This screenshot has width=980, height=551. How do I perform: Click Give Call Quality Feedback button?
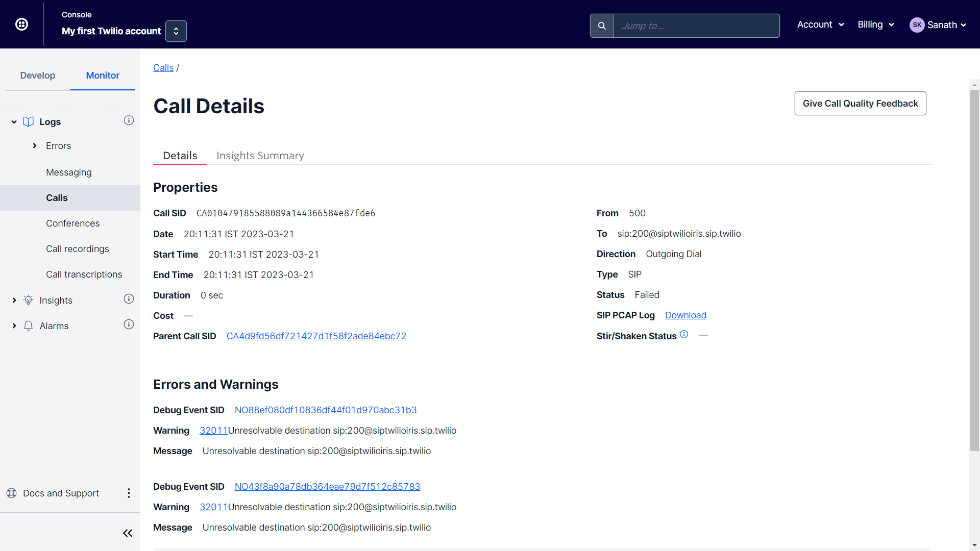(860, 104)
